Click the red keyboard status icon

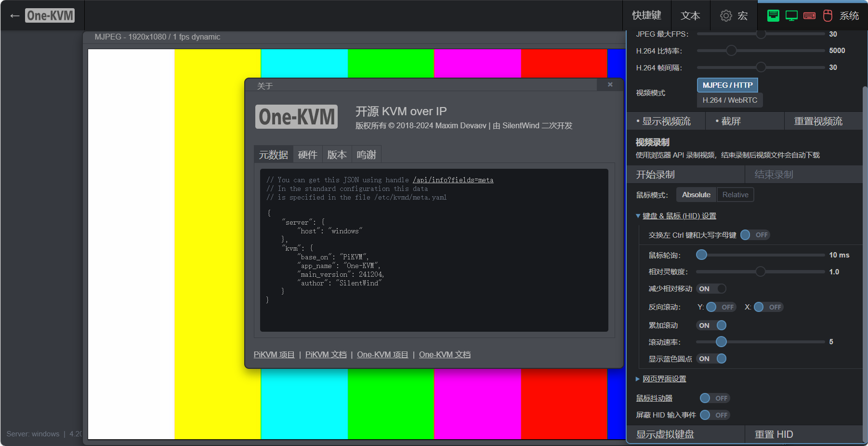(x=810, y=16)
